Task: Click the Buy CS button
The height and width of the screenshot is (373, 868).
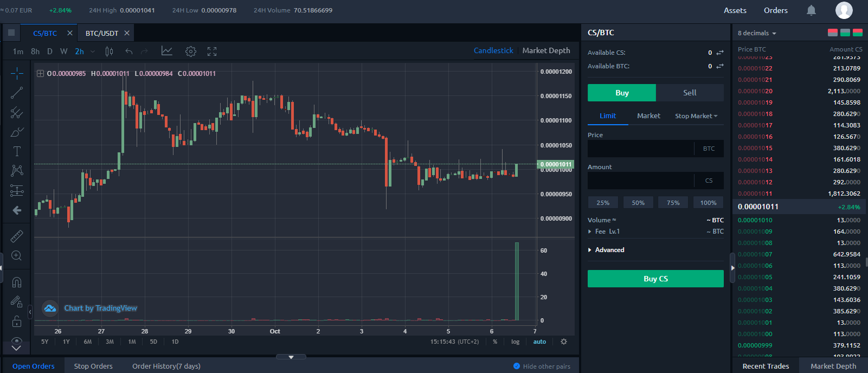Action: pos(655,279)
